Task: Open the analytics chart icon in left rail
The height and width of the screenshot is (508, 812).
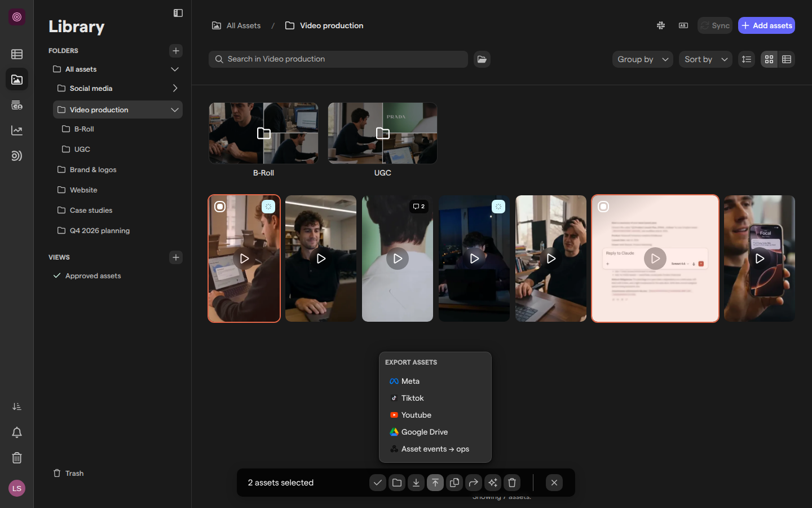Action: (17, 130)
